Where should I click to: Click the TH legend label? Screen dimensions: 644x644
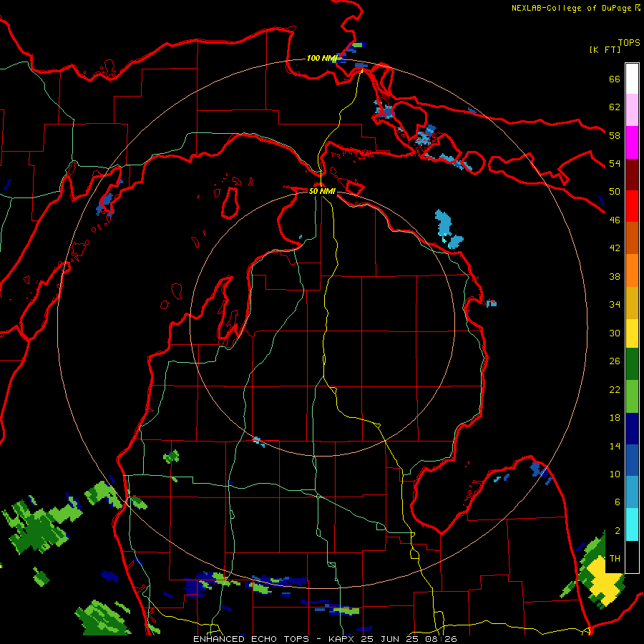pos(615,558)
